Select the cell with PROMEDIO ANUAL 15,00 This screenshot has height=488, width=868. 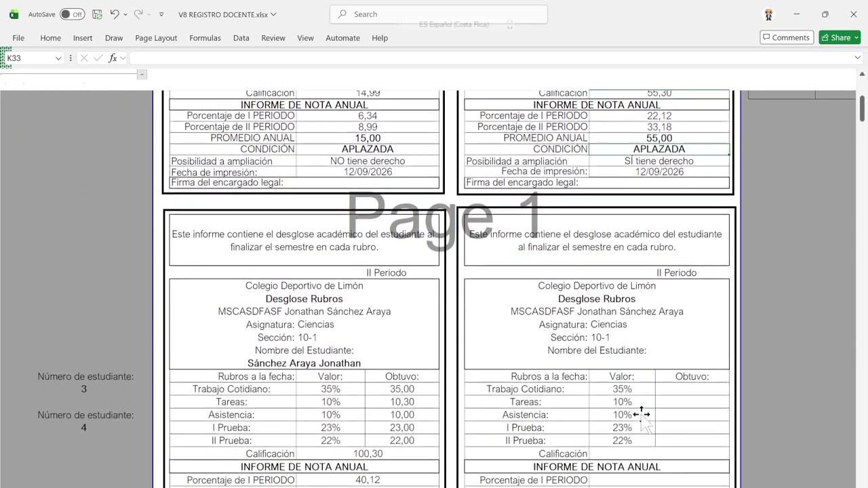(368, 138)
